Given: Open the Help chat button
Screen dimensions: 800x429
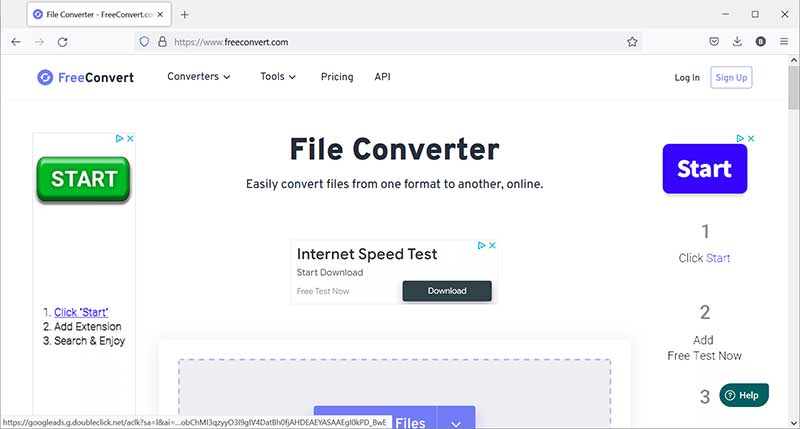Looking at the screenshot, I should pos(743,395).
